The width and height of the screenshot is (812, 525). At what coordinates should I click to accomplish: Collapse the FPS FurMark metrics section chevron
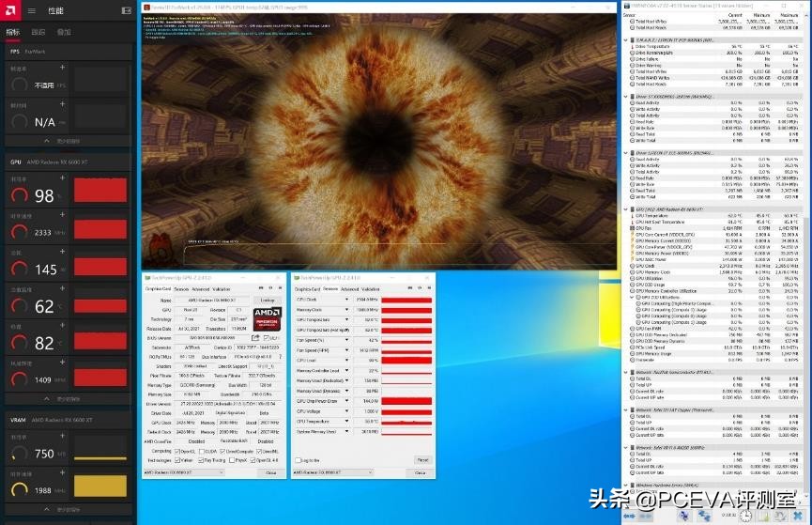tap(47, 141)
